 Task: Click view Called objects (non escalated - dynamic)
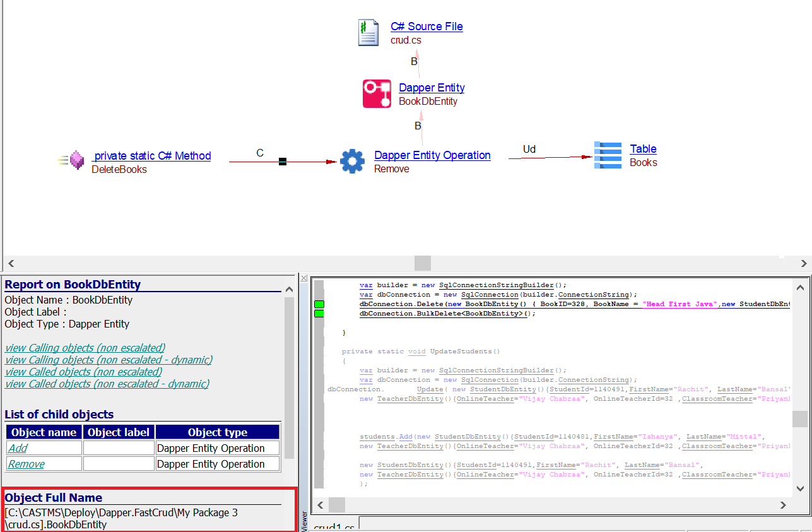click(107, 384)
